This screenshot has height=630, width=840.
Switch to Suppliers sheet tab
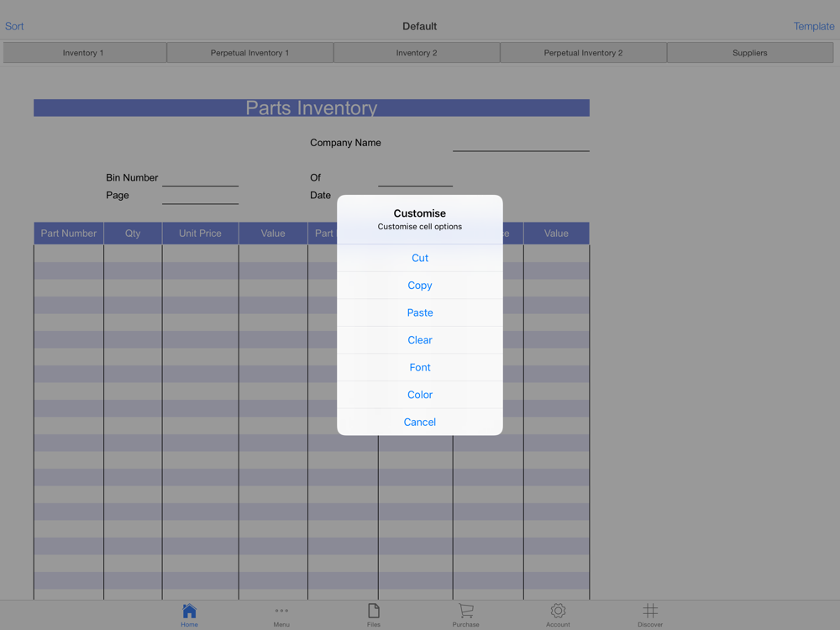pos(749,52)
